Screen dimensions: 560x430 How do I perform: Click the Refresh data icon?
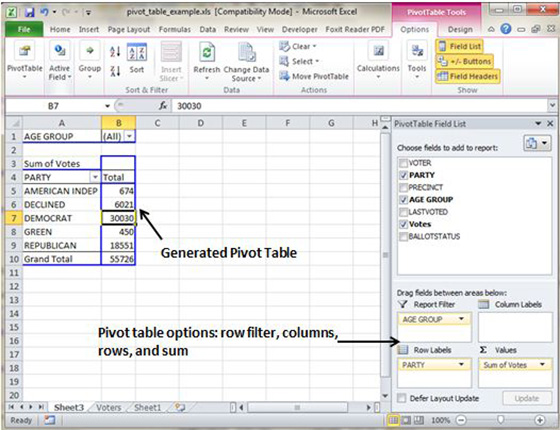tap(207, 52)
